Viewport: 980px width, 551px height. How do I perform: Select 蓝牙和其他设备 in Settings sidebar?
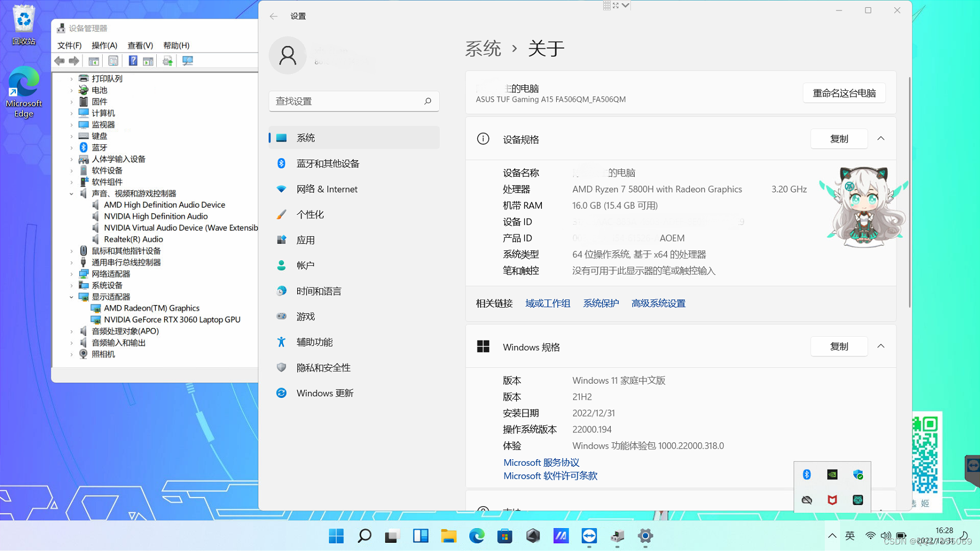click(354, 163)
